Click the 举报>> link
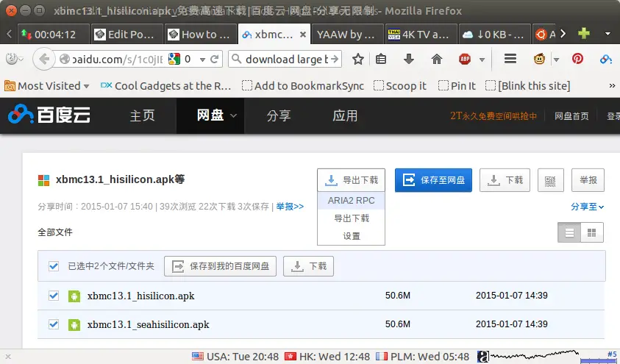Viewport: 620px width, 364px height. coord(290,207)
